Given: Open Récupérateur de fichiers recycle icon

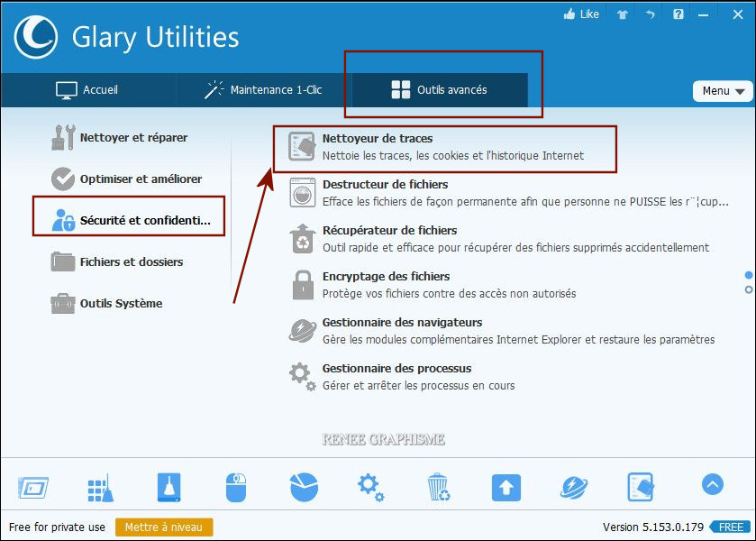Looking at the screenshot, I should point(302,239).
